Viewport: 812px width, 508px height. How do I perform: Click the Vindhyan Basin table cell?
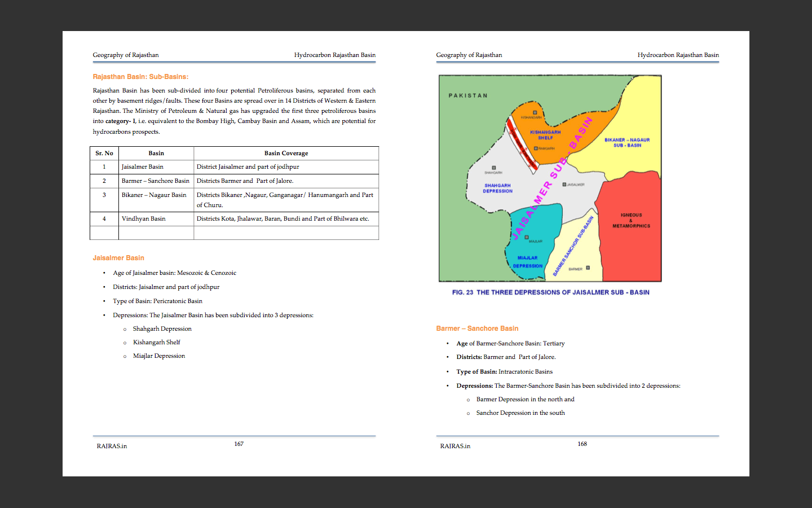pyautogui.click(x=144, y=218)
